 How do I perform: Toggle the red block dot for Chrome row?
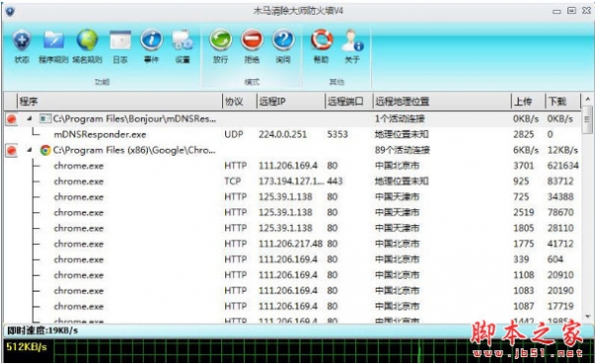(12, 151)
